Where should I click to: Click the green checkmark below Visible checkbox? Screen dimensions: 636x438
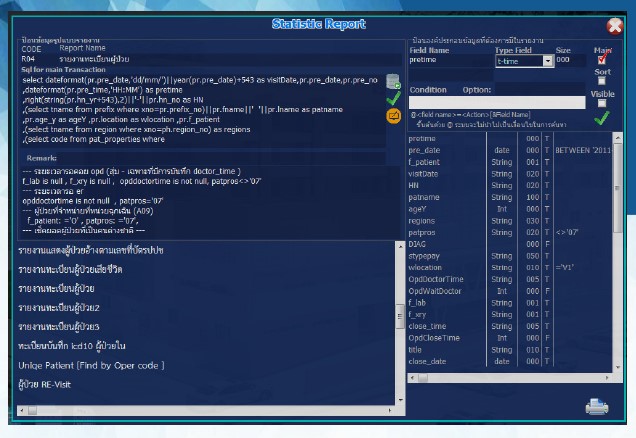(x=601, y=118)
